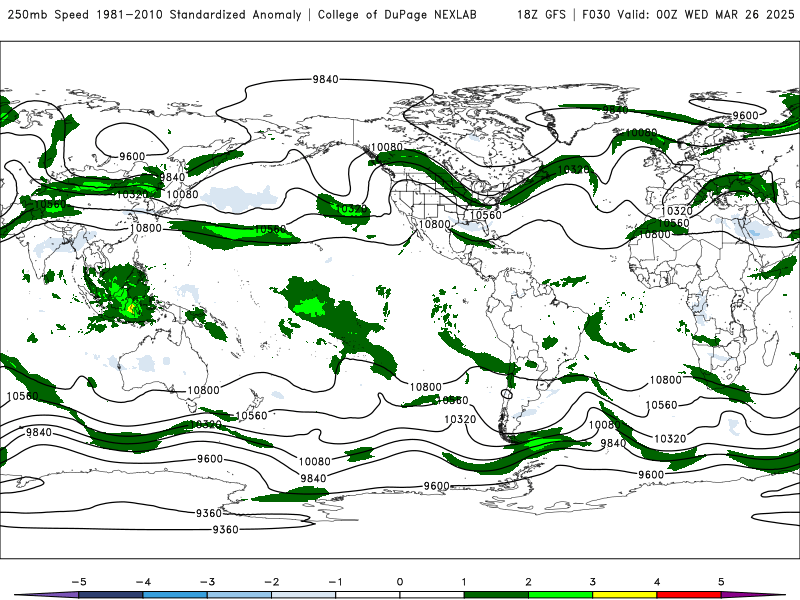The width and height of the screenshot is (800, 600).
Task: Click the blue -4 to -3 colorbar segment
Action: point(175,595)
